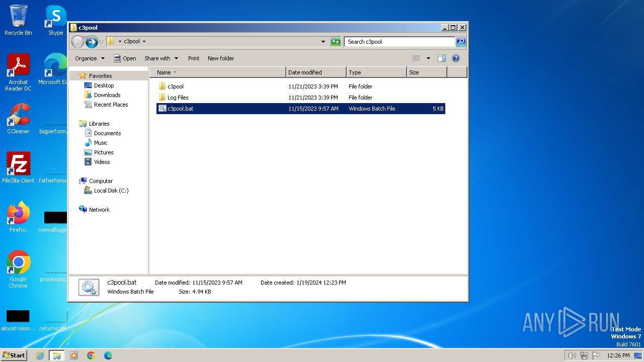Image resolution: width=644 pixels, height=362 pixels.
Task: Open the Documents library
Action: click(107, 133)
